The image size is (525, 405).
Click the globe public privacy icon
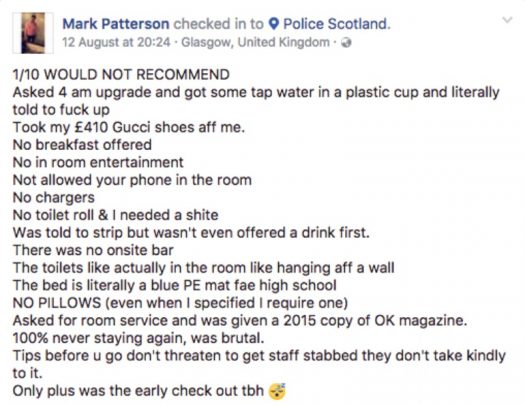346,43
